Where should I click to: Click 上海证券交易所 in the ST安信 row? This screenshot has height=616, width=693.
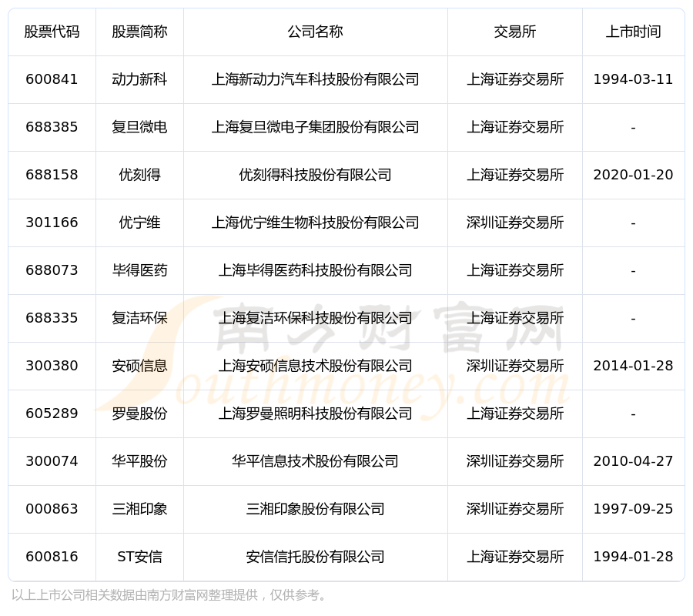click(x=515, y=557)
